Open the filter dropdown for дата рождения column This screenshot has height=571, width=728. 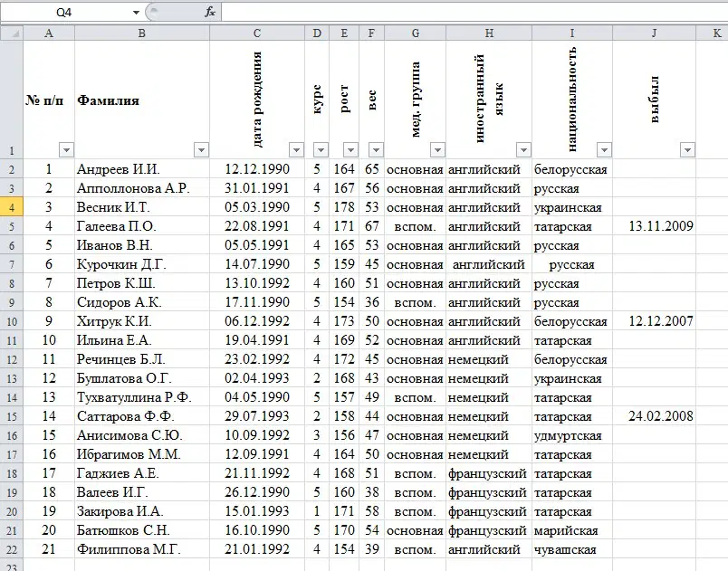[x=296, y=150]
